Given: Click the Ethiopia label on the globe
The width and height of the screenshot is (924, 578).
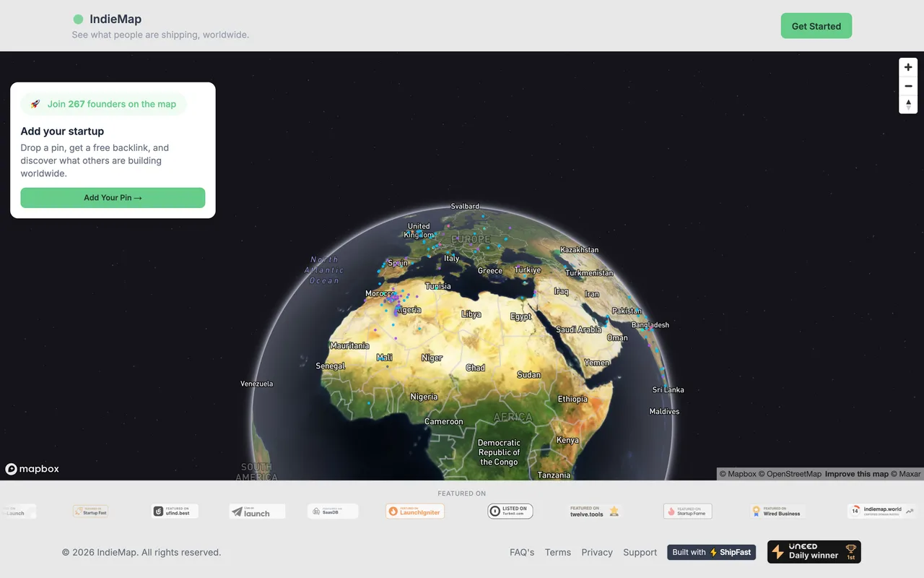Looking at the screenshot, I should (572, 399).
